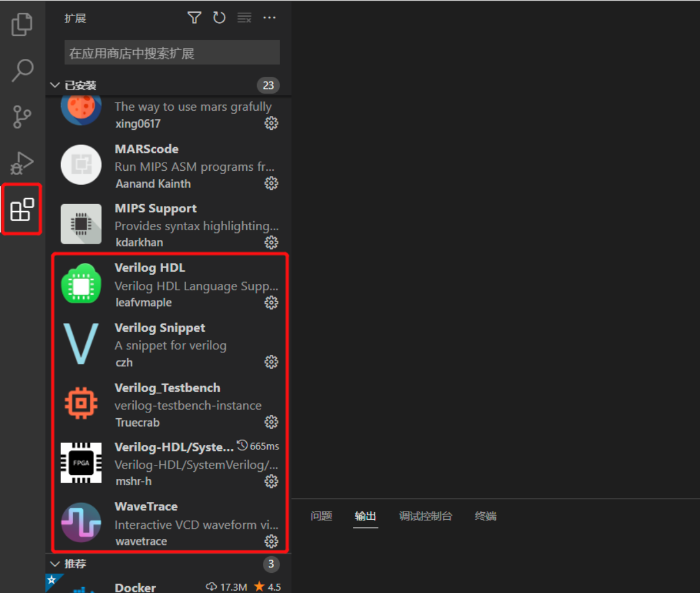Click the MIPS Support chip logo
700x593 pixels.
pos(81,224)
